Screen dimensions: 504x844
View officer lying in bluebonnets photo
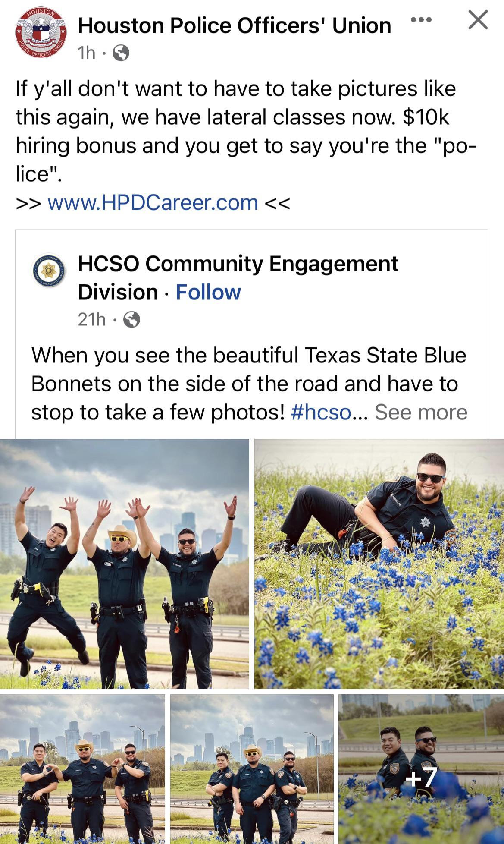click(x=379, y=564)
